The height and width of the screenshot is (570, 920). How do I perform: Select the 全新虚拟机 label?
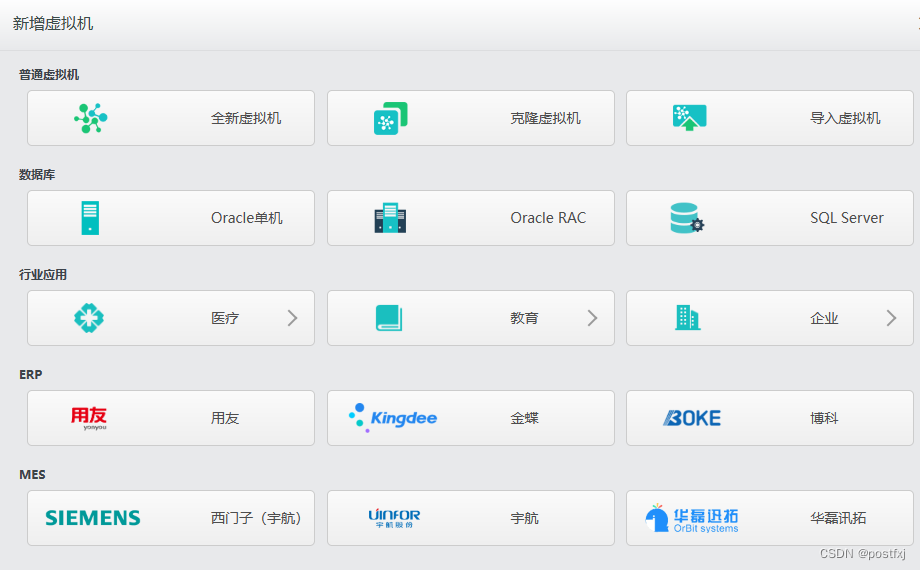coord(246,118)
